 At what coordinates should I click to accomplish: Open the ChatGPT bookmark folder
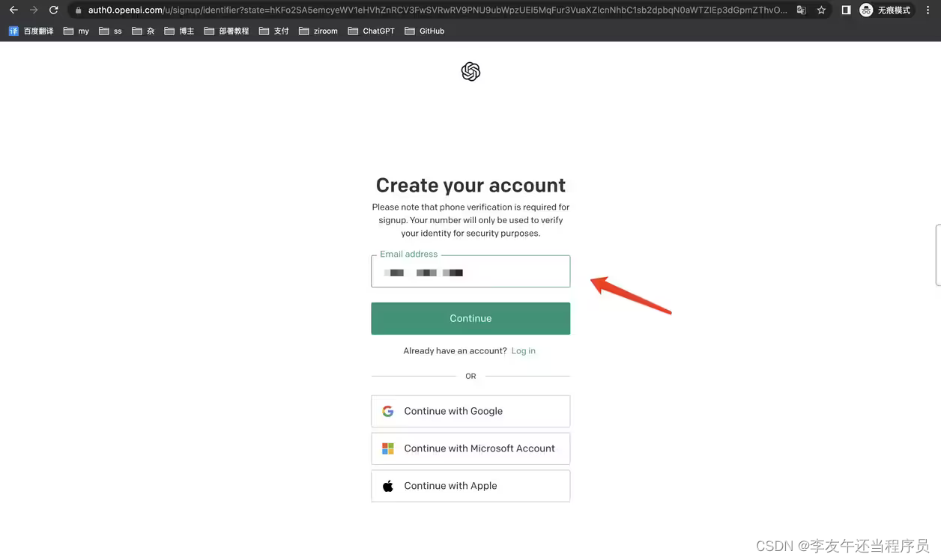click(372, 31)
